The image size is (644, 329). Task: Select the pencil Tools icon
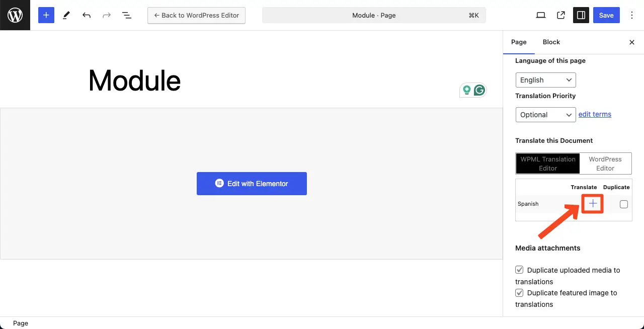pyautogui.click(x=66, y=15)
